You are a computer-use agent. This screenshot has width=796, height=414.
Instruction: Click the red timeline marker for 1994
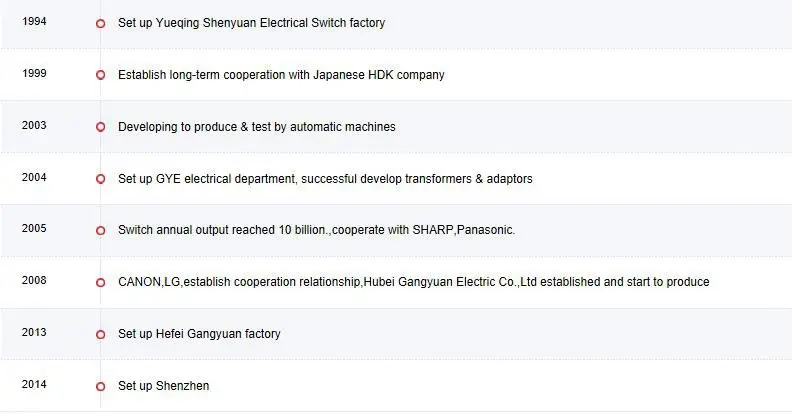coord(100,23)
